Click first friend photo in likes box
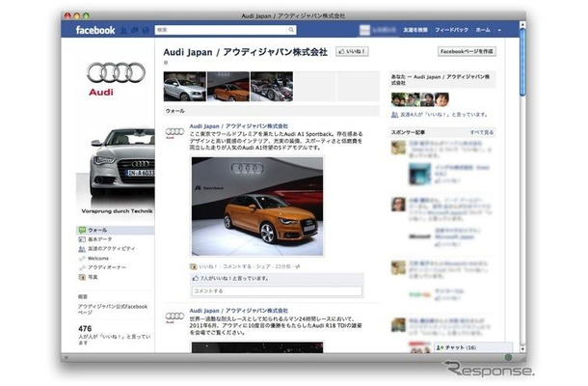588x386 pixels. pyautogui.click(x=398, y=99)
